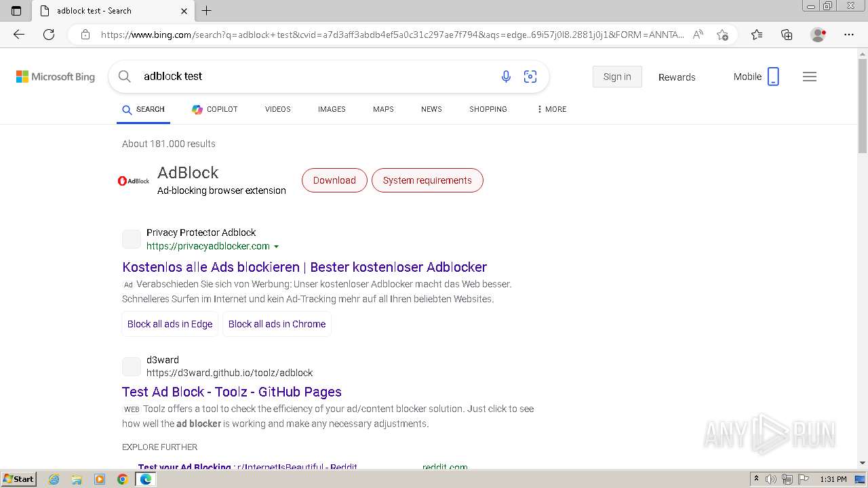Click the scrollbar down arrow
The height and width of the screenshot is (488, 868).
click(863, 463)
